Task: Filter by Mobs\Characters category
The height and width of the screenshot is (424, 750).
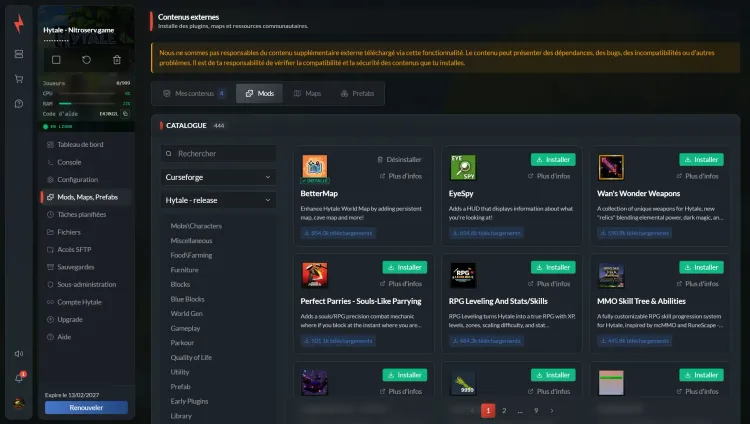Action: click(x=196, y=226)
